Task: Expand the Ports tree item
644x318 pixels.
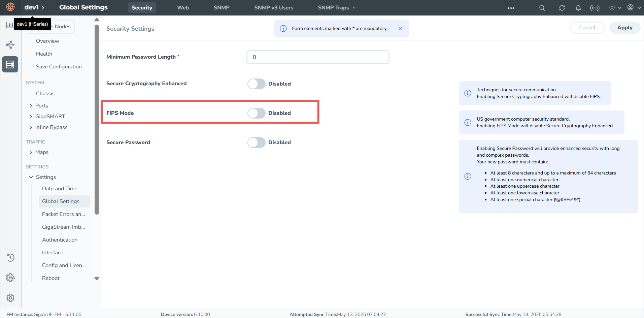Action: click(31, 106)
